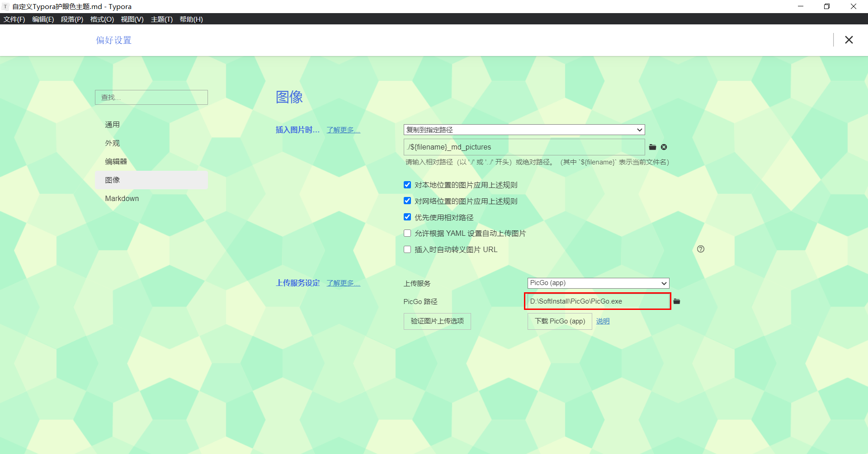Open the 视图(V) menu
Screen dimensions: 868x454
tap(132, 19)
